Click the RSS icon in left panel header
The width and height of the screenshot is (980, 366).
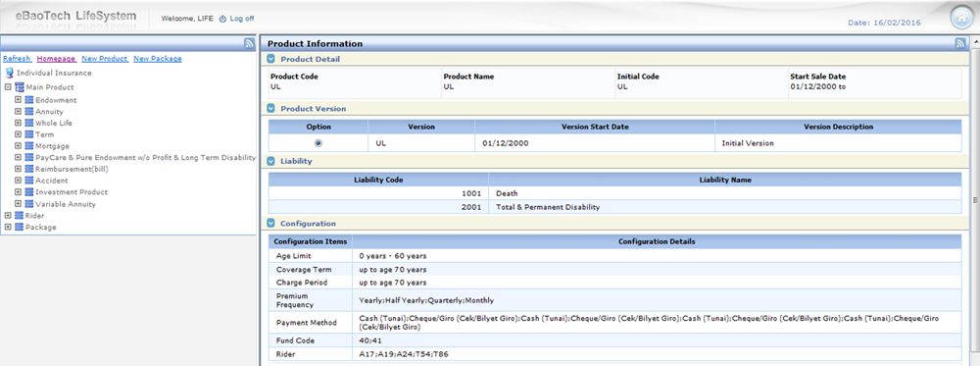click(x=249, y=43)
